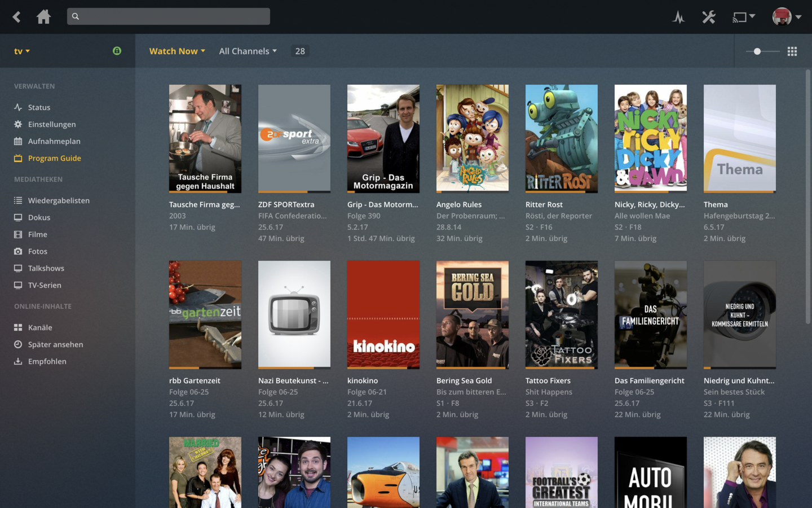Screen dimensions: 812x508
Task: Click the search input field
Action: (x=169, y=16)
